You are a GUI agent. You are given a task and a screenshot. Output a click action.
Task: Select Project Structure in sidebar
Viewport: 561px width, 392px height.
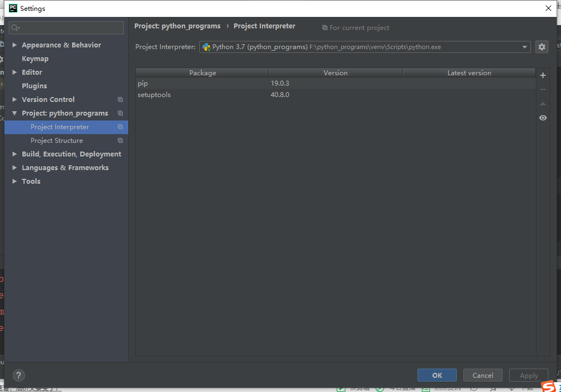click(66, 141)
